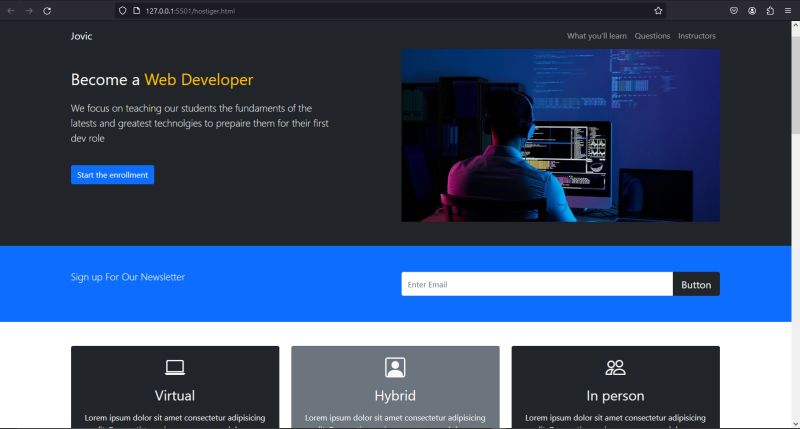Go to Questions nav link
800x429 pixels.
(x=652, y=36)
